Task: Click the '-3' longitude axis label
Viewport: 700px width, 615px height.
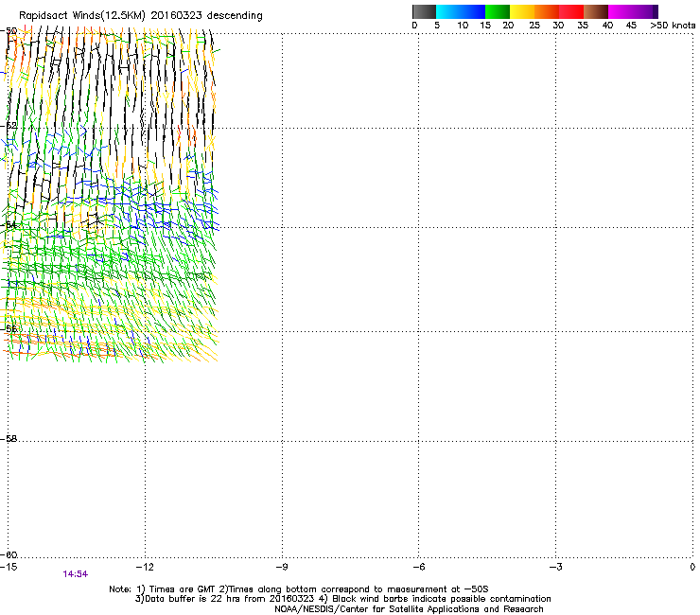Action: click(556, 567)
